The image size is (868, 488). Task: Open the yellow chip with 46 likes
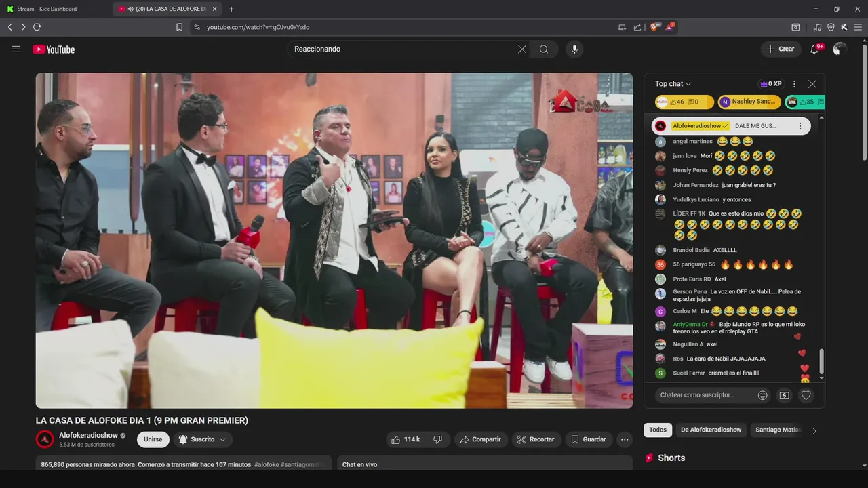pos(684,102)
